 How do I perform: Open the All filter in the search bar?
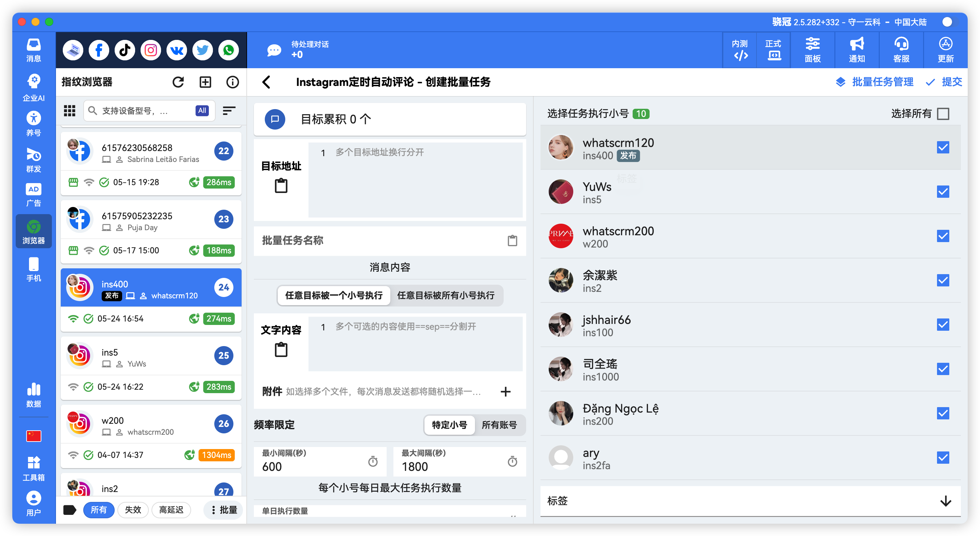point(202,110)
